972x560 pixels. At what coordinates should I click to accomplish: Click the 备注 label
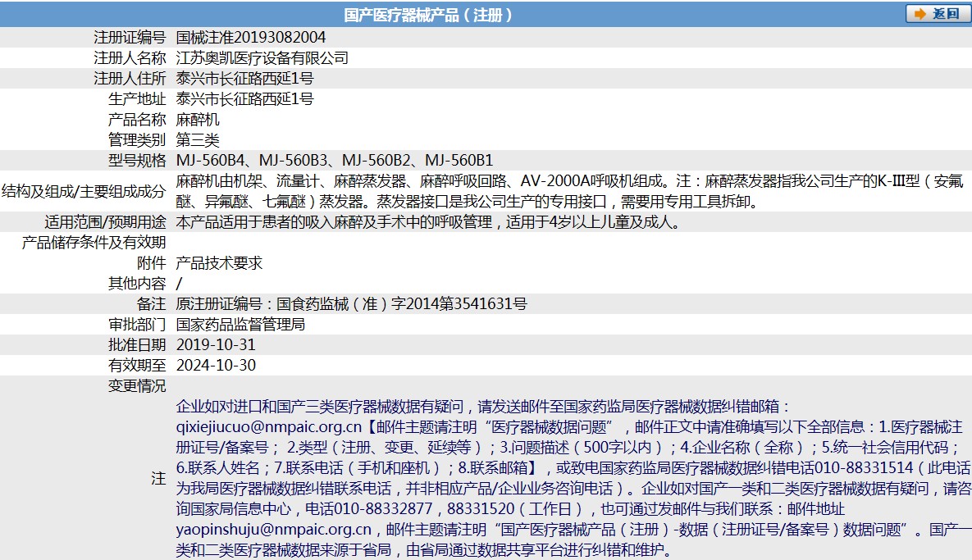[x=151, y=303]
